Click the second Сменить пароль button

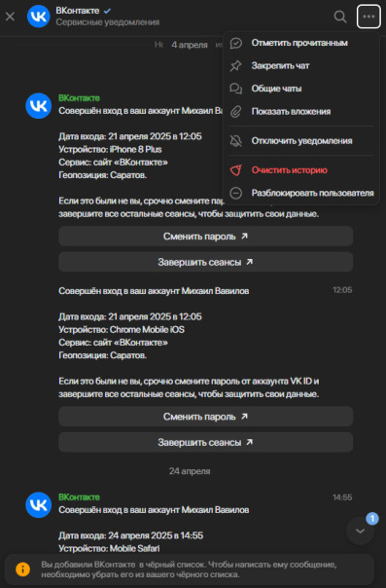click(x=205, y=417)
